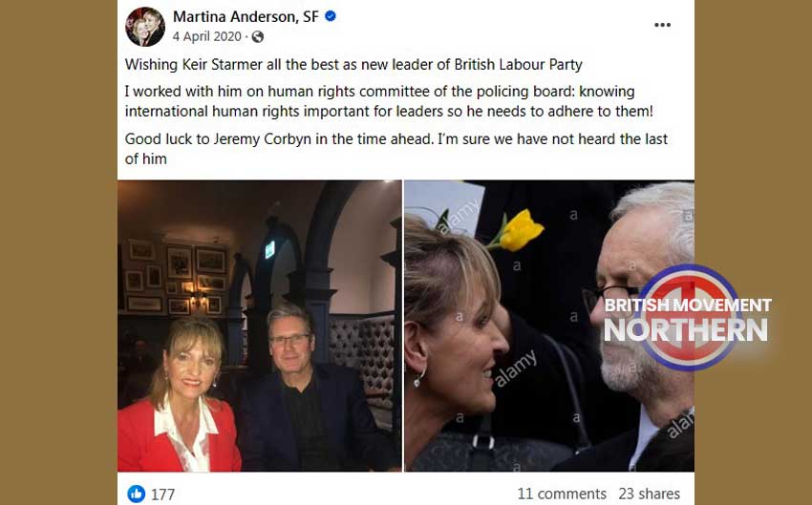Screen dimensions: 812x505
Task: Open the 4 April 2020 post timestamp
Action: (x=207, y=36)
